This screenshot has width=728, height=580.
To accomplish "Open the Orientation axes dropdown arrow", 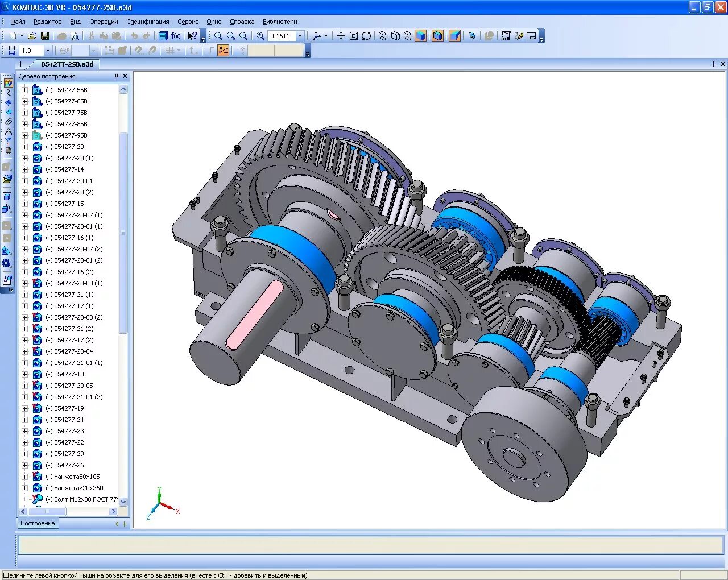I will coord(326,36).
